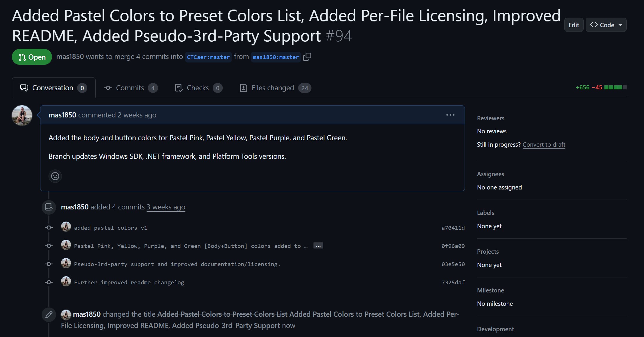Click avatar beside 'Pseudo-3rd-party support' commit

[x=66, y=263]
